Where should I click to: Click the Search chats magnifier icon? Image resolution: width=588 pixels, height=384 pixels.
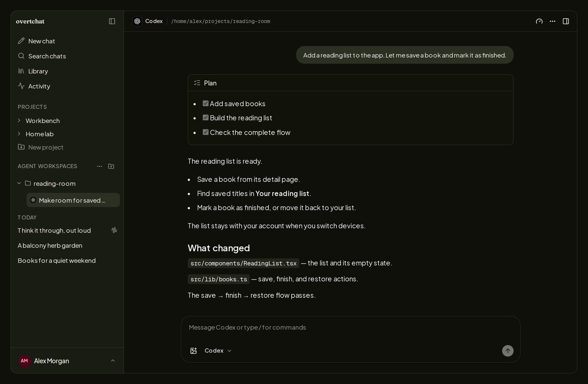21,56
